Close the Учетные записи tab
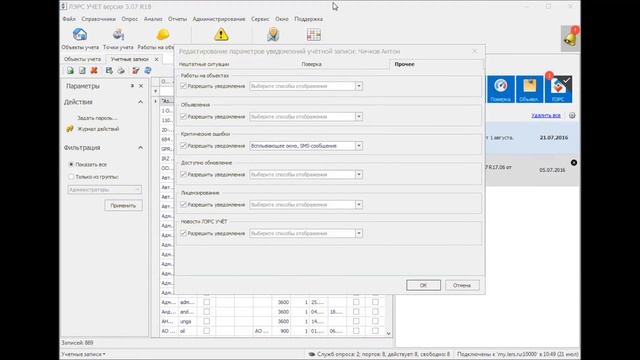Screen dimensions: 640x360 [156, 59]
